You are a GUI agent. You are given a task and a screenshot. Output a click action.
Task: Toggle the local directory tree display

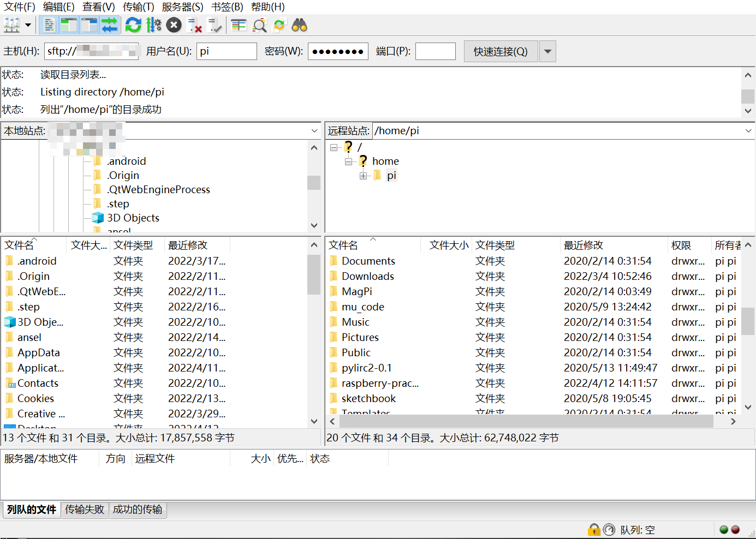tap(69, 25)
